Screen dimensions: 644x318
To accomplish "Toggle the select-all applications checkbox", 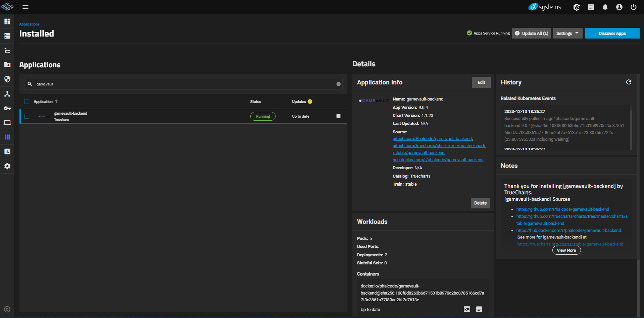I will point(27,102).
